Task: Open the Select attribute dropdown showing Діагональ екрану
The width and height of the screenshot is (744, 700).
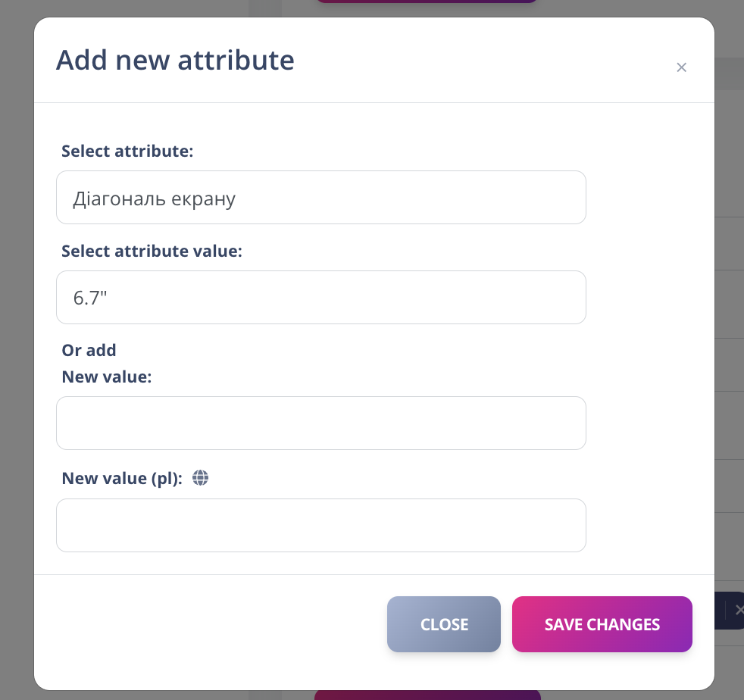Action: tap(320, 198)
